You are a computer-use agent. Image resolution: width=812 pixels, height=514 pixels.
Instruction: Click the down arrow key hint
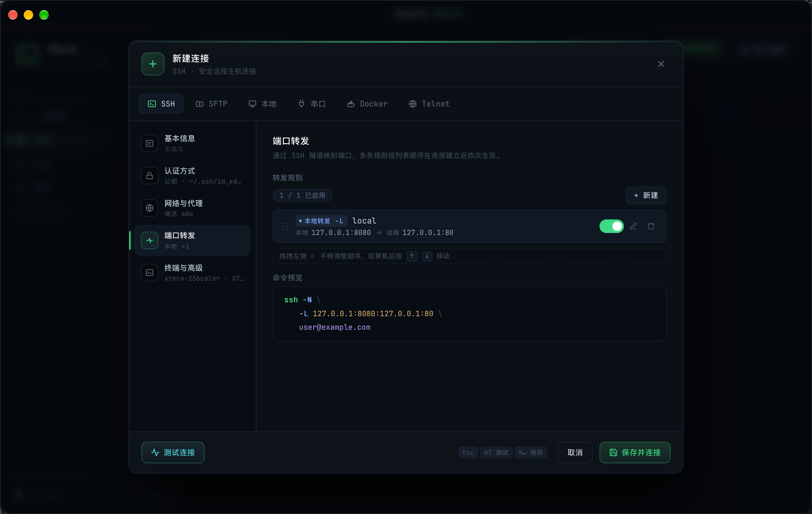[427, 256]
